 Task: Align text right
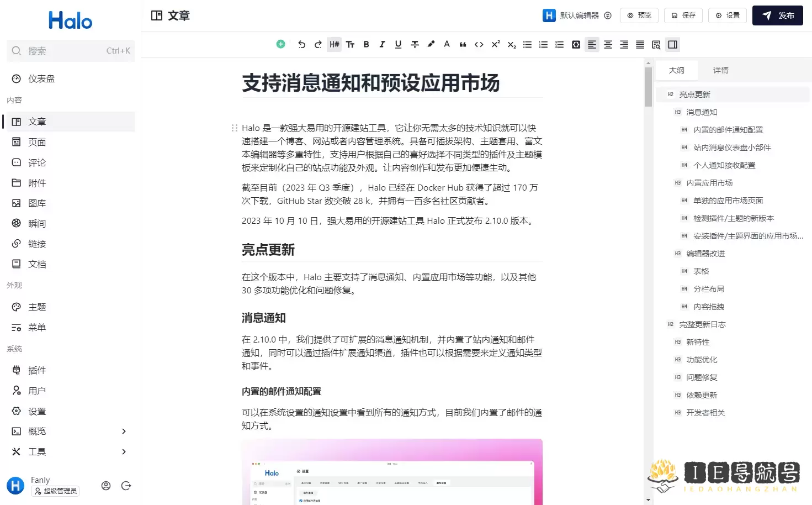pyautogui.click(x=624, y=45)
